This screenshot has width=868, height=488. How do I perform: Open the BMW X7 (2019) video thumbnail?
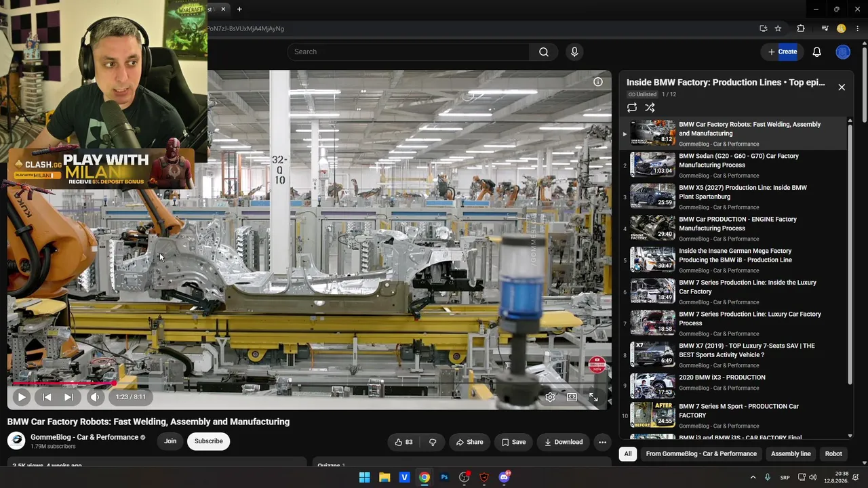click(653, 354)
